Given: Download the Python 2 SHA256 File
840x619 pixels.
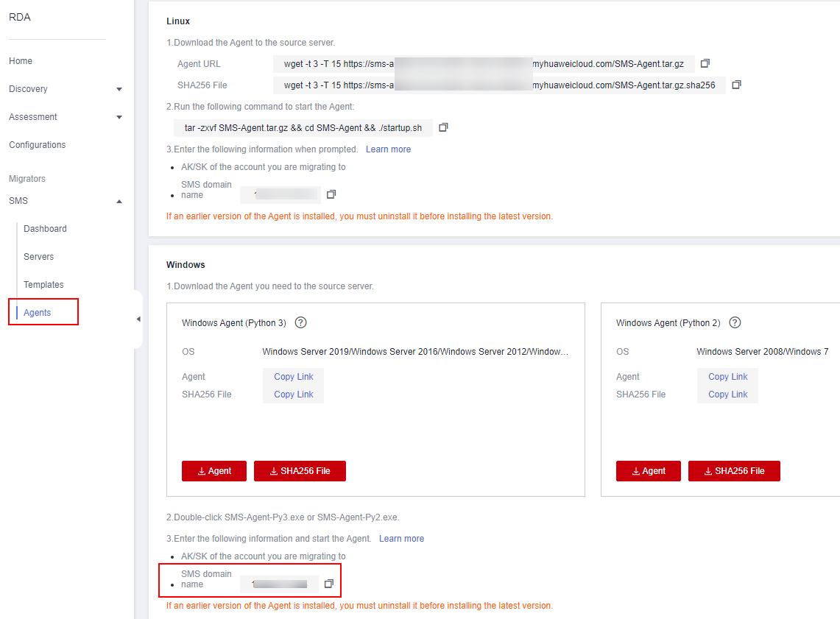Looking at the screenshot, I should coord(734,471).
